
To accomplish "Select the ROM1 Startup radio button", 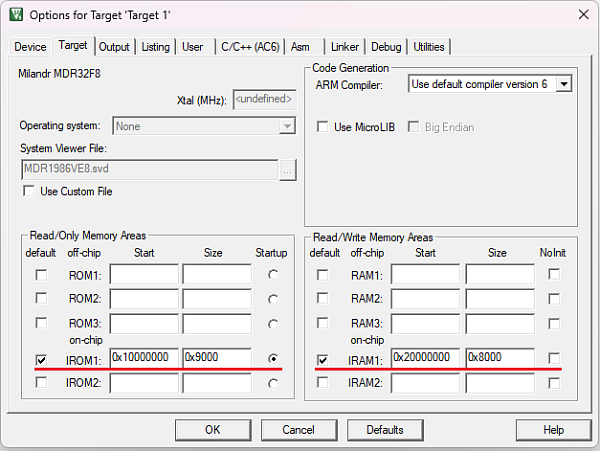I will [273, 275].
